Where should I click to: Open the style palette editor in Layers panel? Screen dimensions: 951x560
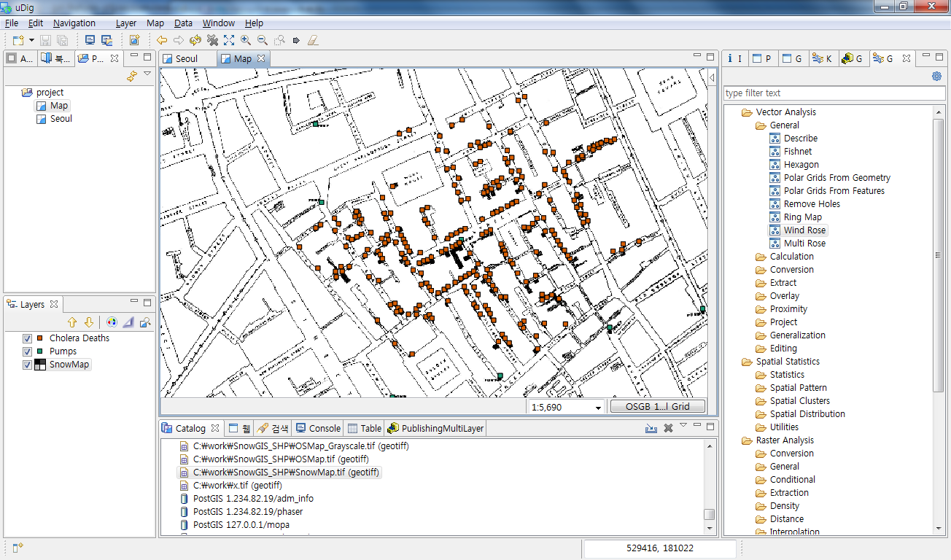(112, 322)
